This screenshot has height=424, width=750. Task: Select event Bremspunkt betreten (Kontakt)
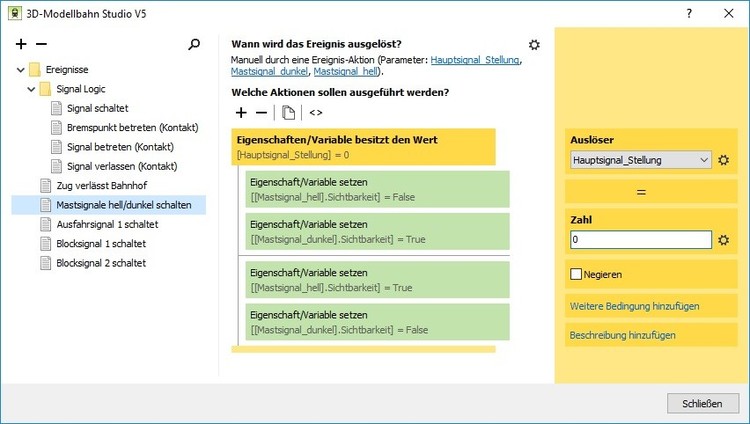coord(132,127)
